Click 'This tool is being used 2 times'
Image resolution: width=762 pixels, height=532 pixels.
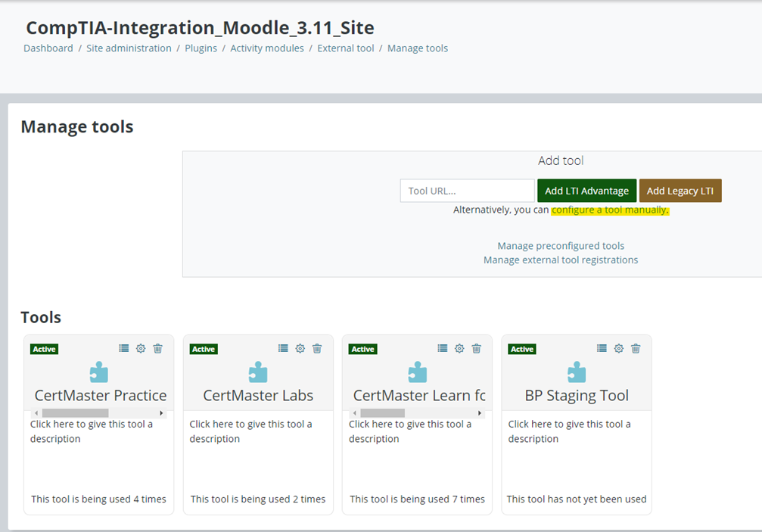[258, 499]
